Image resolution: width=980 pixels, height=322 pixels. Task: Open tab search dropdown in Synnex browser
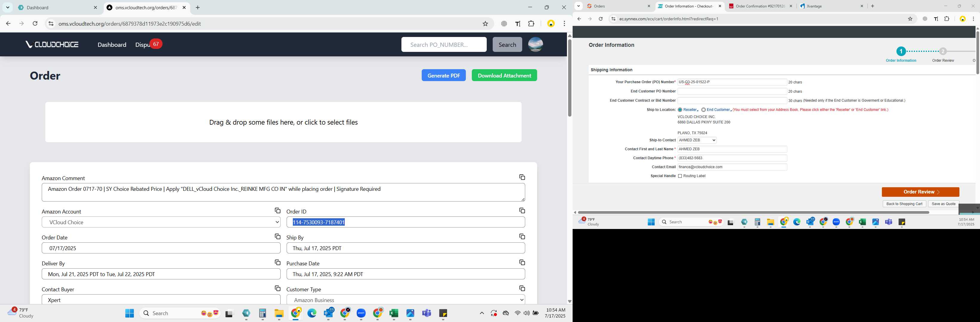[x=578, y=6]
